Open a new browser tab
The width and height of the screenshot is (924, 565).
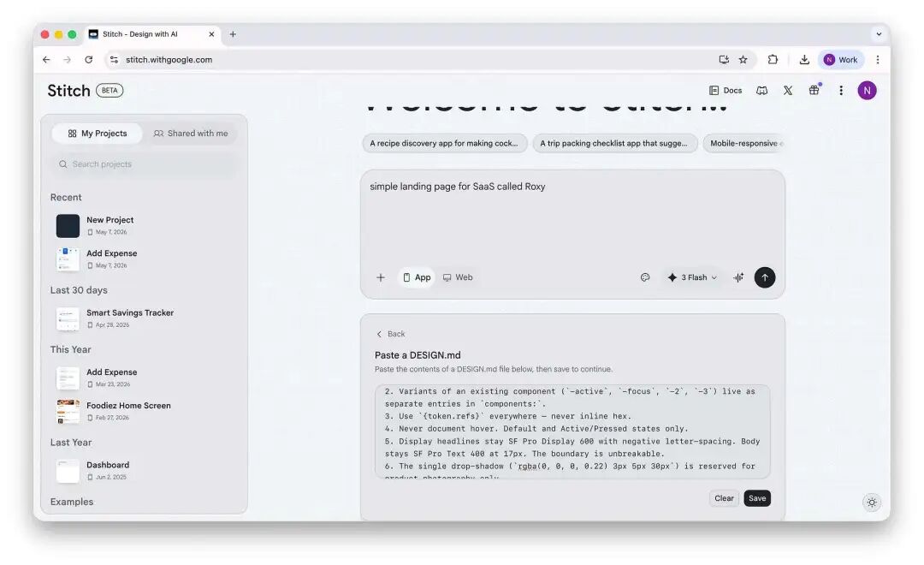pos(233,34)
